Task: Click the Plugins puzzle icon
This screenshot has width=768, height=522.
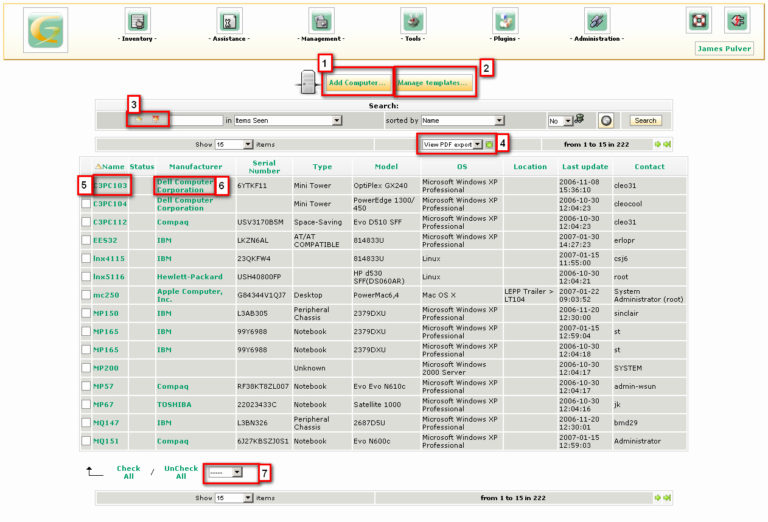Action: coord(505,21)
